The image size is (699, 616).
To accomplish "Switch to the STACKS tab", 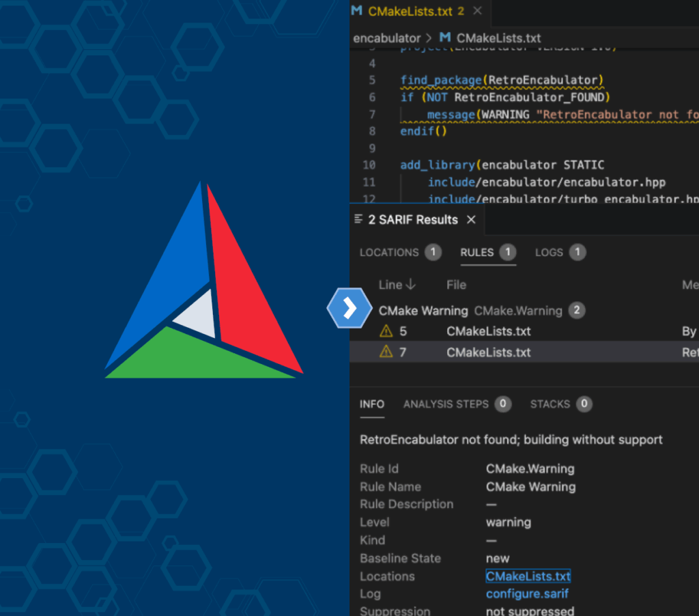I will tap(550, 404).
